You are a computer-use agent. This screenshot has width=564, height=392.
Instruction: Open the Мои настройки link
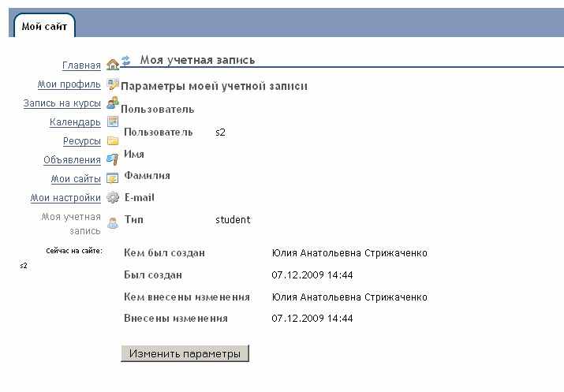65,198
